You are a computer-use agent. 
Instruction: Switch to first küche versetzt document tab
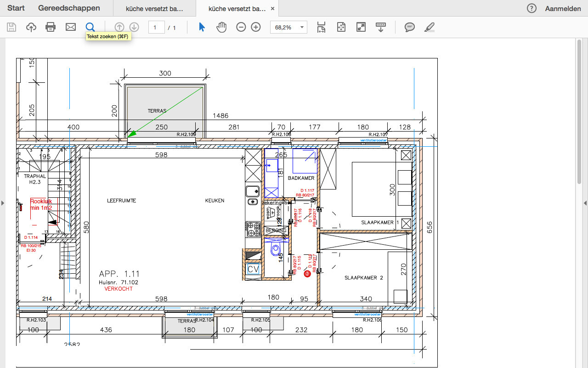[x=154, y=9]
